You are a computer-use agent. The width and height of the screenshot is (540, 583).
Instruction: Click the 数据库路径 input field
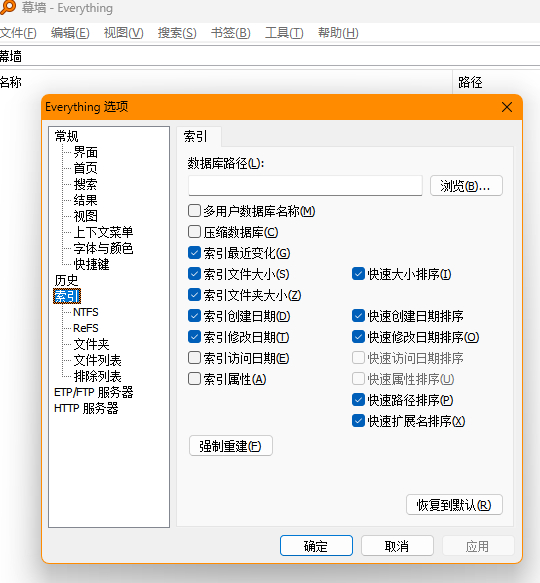click(x=305, y=186)
